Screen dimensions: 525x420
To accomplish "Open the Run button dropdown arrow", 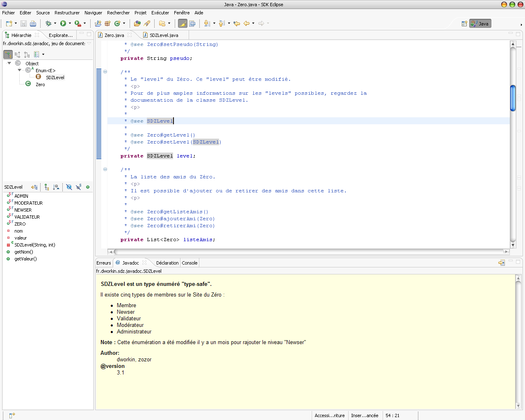I will pos(70,24).
